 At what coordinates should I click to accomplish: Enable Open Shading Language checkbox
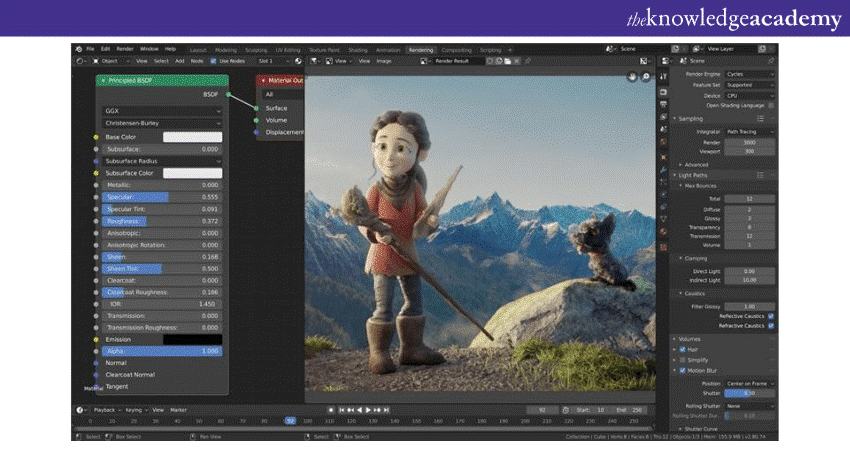point(771,105)
